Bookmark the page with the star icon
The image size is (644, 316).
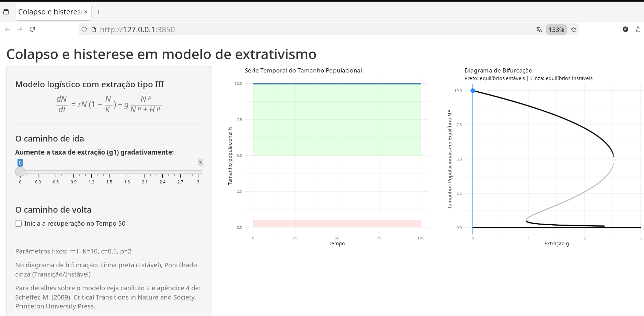pyautogui.click(x=574, y=30)
